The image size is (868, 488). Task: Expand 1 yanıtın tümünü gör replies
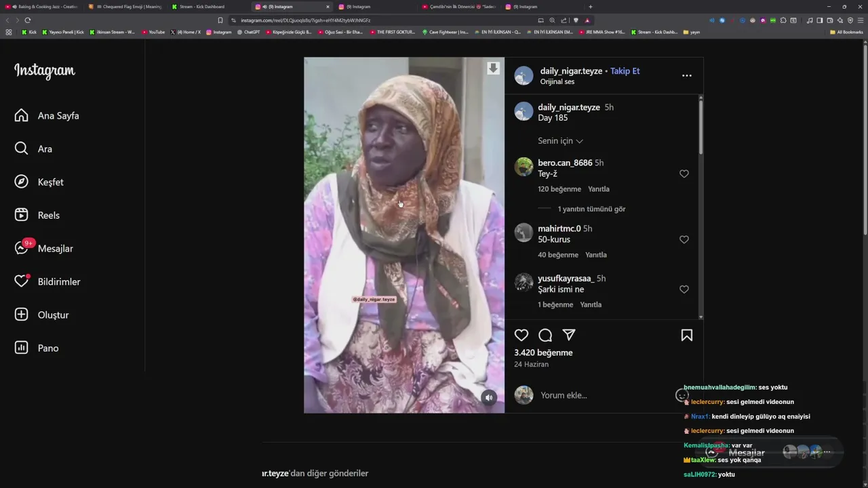click(591, 209)
